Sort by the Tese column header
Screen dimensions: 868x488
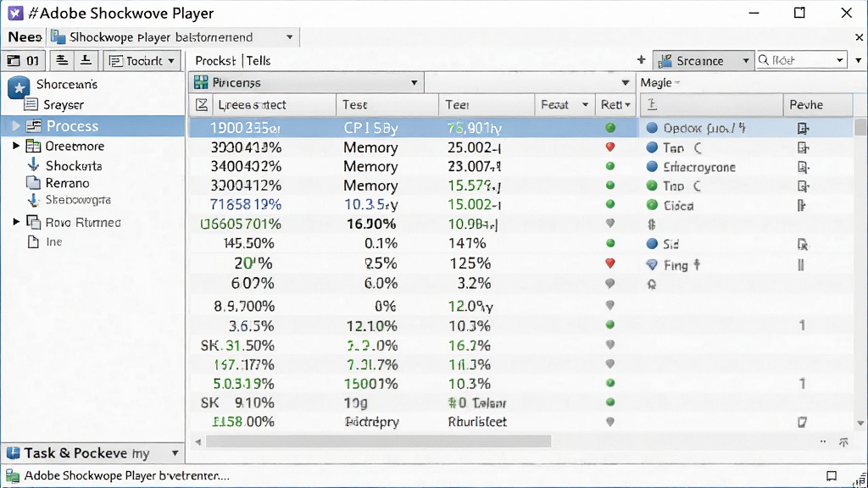(x=387, y=104)
